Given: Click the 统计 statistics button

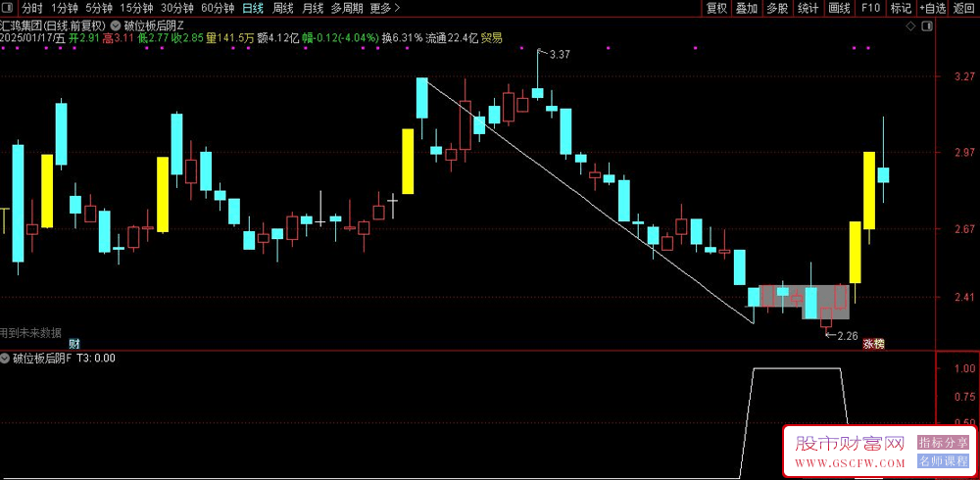Looking at the screenshot, I should tap(808, 8).
